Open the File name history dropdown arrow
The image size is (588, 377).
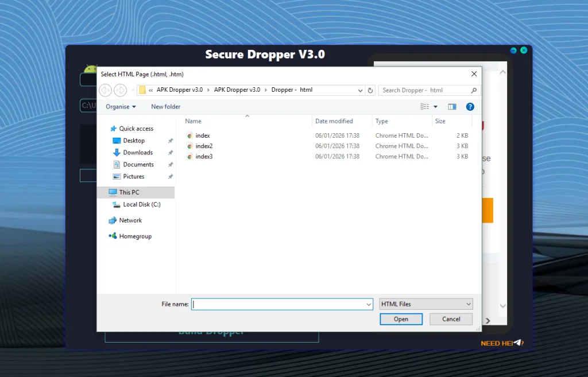pyautogui.click(x=367, y=304)
